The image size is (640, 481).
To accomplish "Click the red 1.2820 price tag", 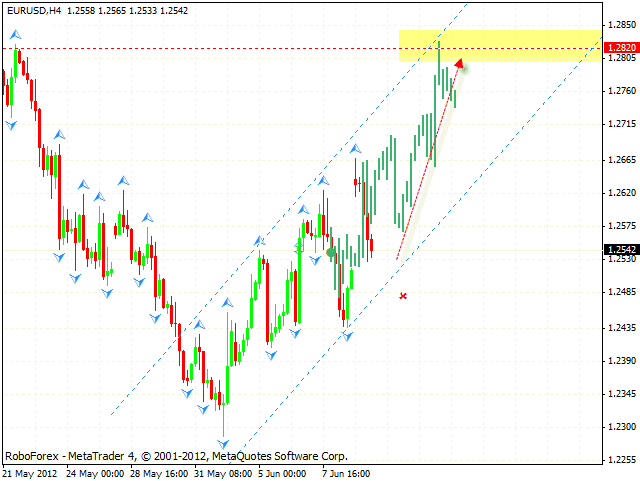I will pyautogui.click(x=620, y=48).
